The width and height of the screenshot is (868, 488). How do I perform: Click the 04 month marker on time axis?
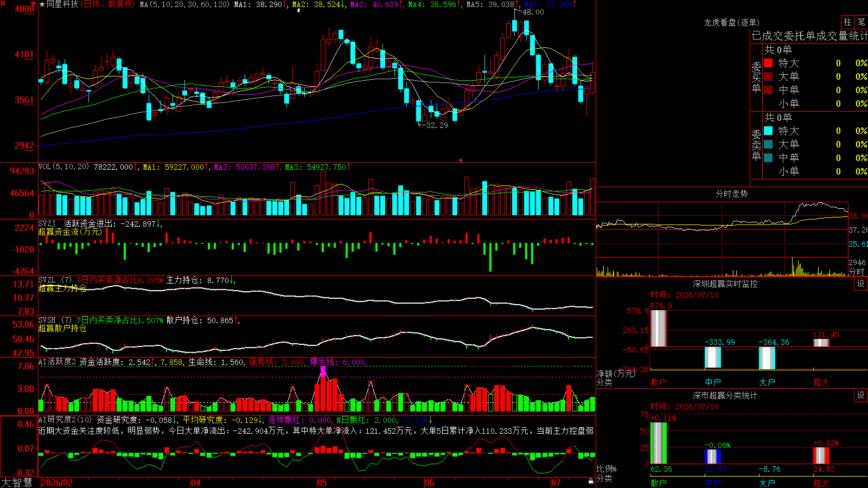tap(196, 483)
